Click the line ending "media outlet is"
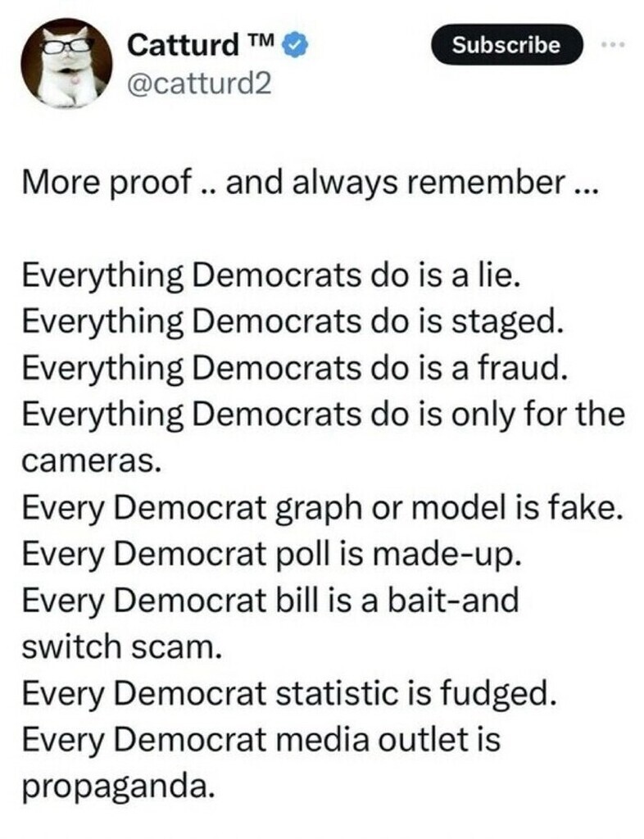Image resolution: width=644 pixels, height=839 pixels. click(261, 740)
